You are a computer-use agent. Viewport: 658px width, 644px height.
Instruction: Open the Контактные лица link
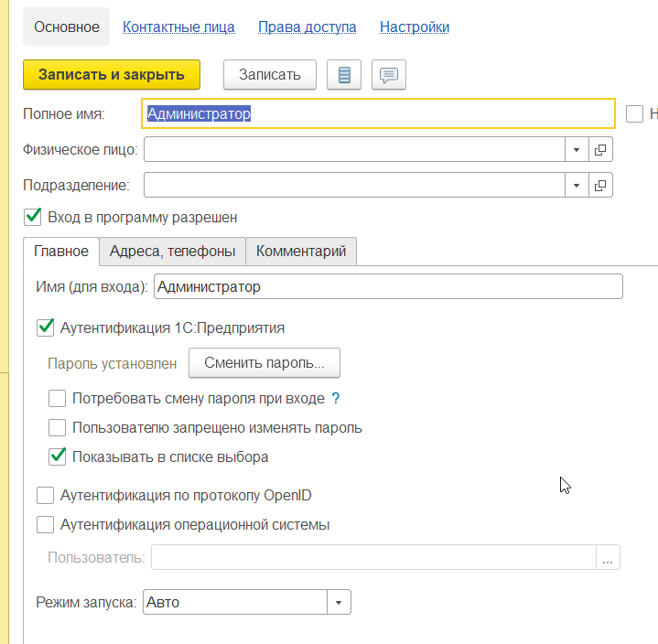point(178,27)
